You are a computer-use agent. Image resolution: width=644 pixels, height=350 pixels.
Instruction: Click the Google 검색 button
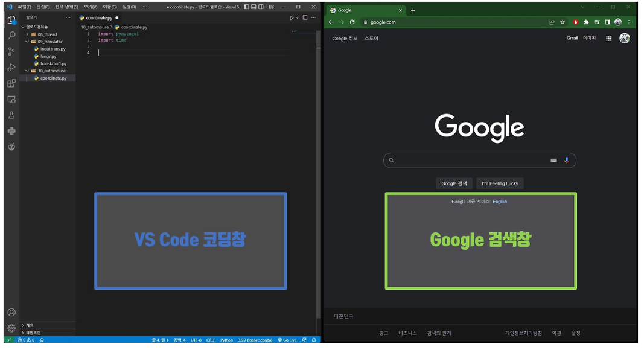click(x=454, y=184)
